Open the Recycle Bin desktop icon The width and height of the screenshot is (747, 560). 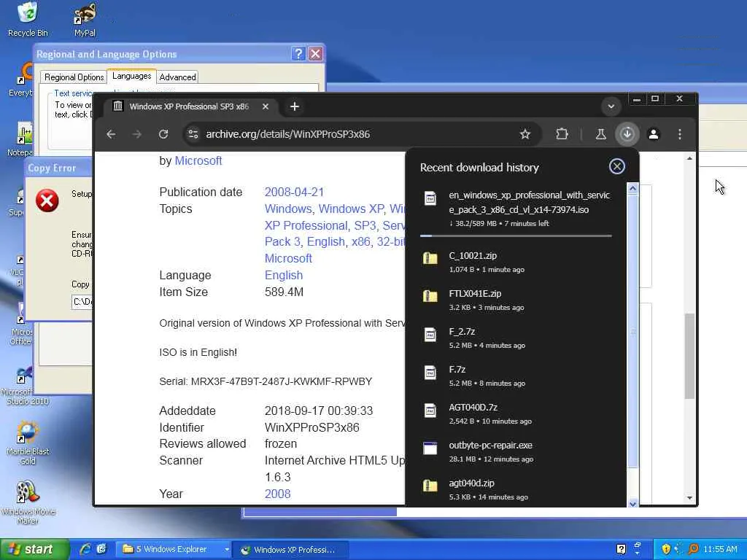point(28,19)
